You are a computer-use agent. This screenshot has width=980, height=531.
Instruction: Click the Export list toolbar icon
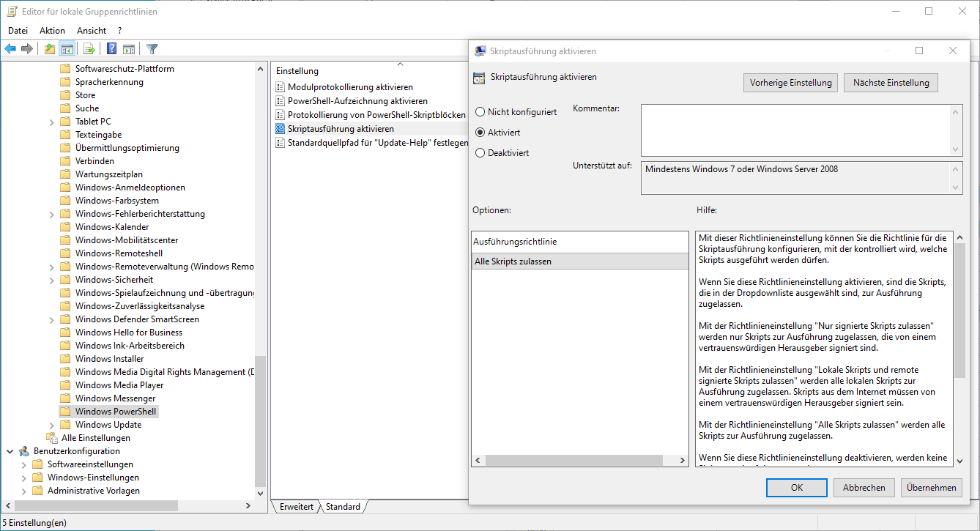point(89,49)
